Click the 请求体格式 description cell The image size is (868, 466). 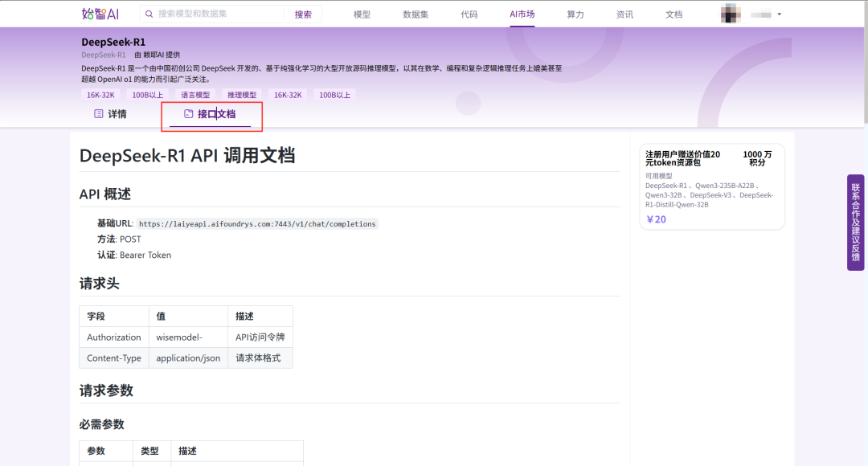pyautogui.click(x=260, y=358)
